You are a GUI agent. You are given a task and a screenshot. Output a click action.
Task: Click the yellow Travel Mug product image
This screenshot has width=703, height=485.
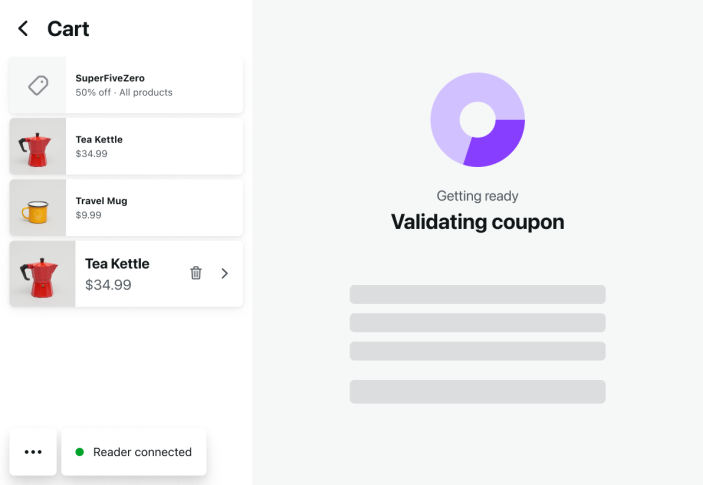tap(37, 208)
